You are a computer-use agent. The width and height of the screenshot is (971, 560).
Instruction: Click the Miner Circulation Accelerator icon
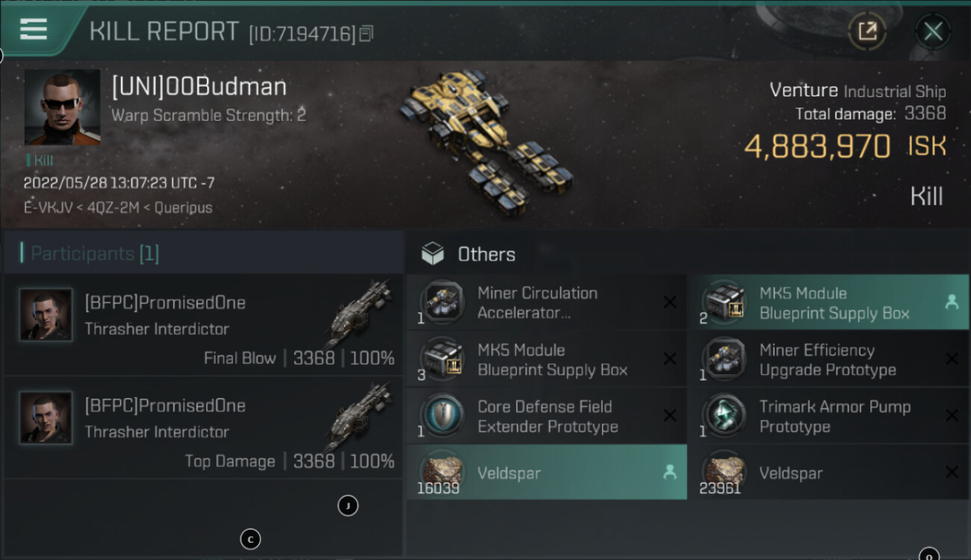443,302
